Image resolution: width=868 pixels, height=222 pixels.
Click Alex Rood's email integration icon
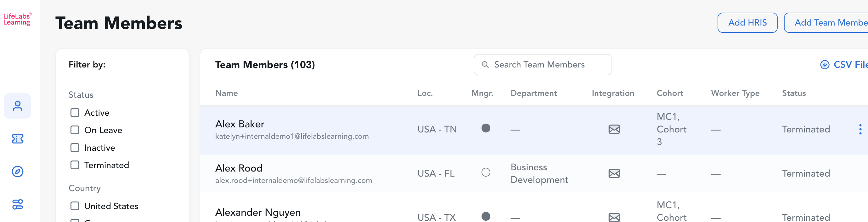614,173
